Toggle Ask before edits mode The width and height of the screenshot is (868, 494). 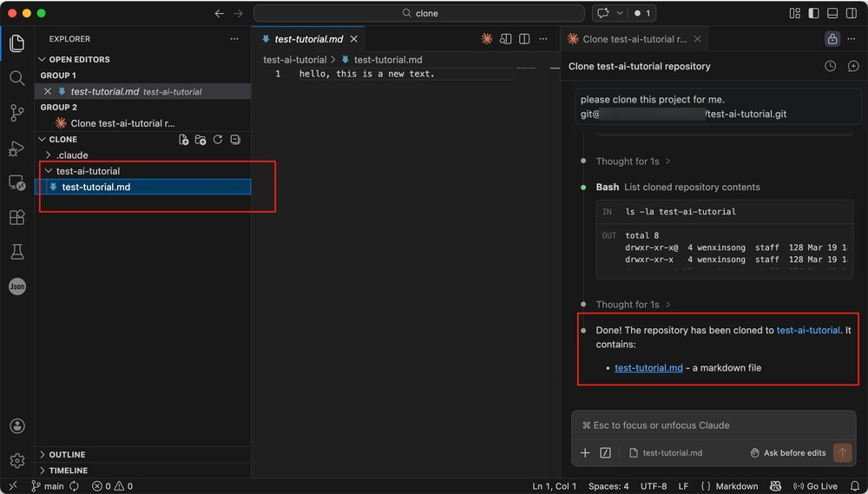click(x=788, y=452)
